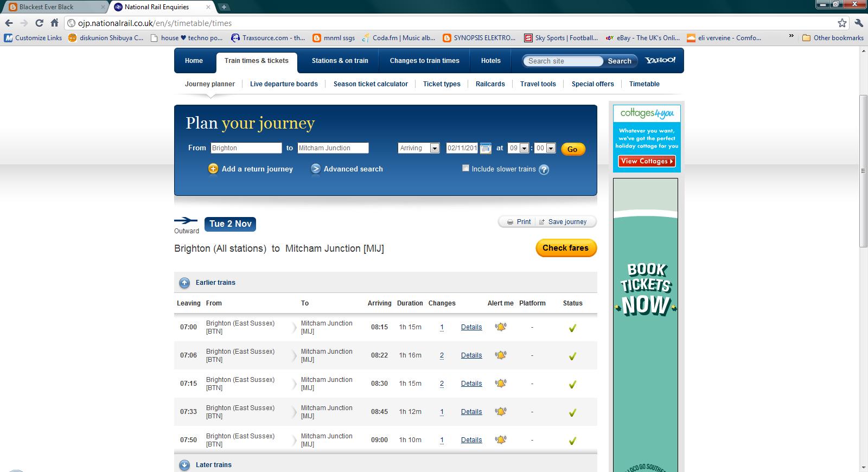Set alert bell for 07:06 train
Image resolution: width=868 pixels, height=472 pixels.
click(501, 355)
